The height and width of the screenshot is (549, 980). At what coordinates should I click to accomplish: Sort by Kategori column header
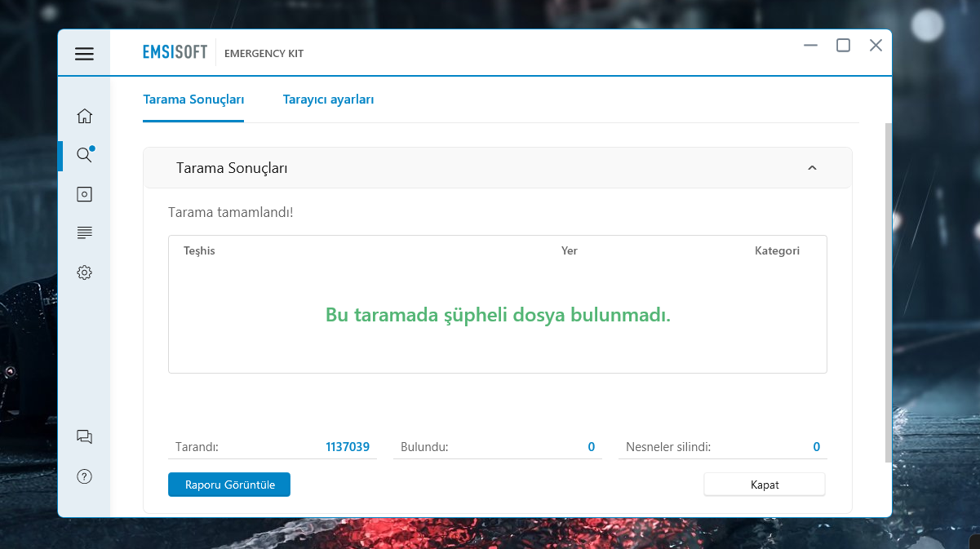tap(777, 250)
